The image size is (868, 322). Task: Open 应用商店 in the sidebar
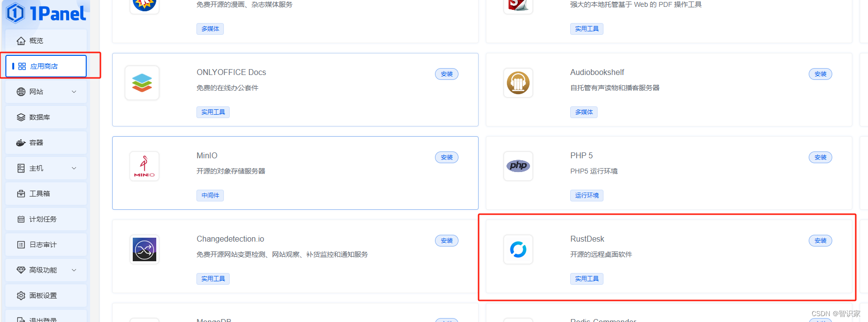point(46,66)
